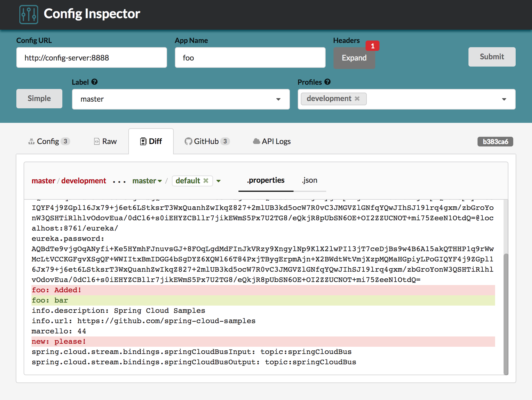Open the Profiles dropdown arrow
The image size is (532, 400).
click(504, 99)
